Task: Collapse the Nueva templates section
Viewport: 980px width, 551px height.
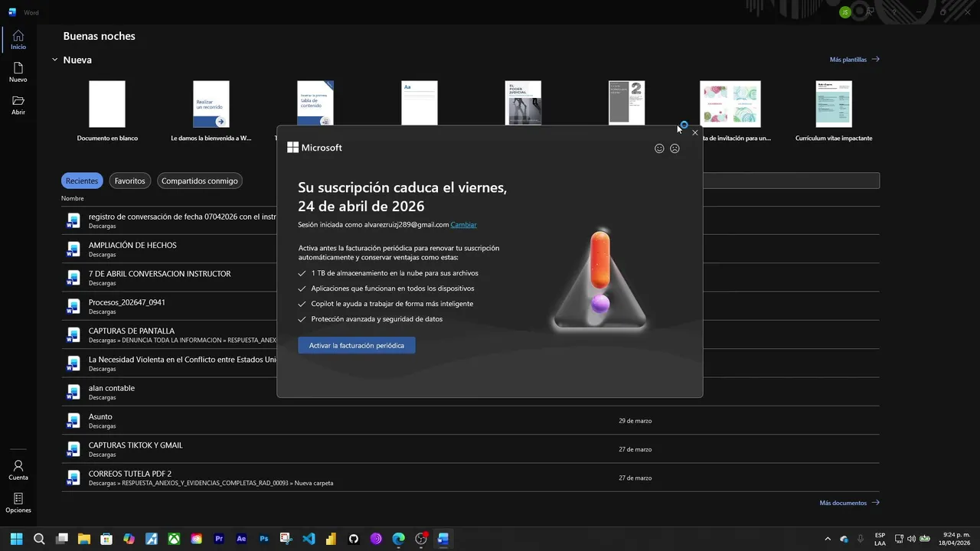Action: pyautogui.click(x=54, y=60)
